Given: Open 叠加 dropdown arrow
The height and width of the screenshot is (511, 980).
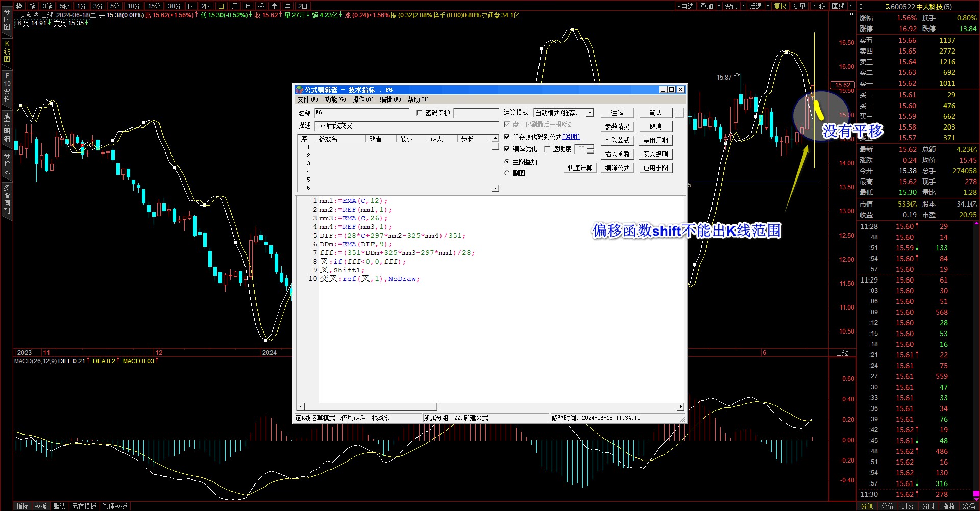Looking at the screenshot, I should coord(719,5).
